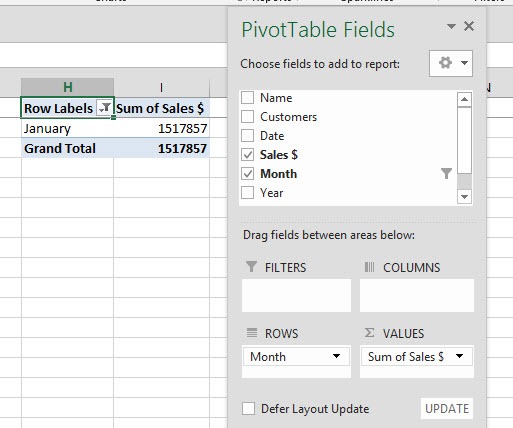The image size is (513, 428).
Task: Click the field list scroll down arrow
Action: 464,196
